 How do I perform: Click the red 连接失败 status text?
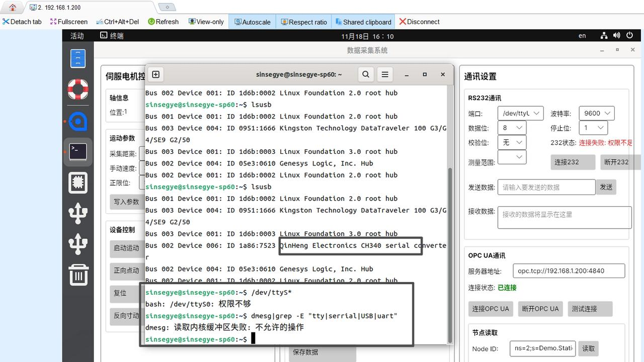(x=606, y=142)
